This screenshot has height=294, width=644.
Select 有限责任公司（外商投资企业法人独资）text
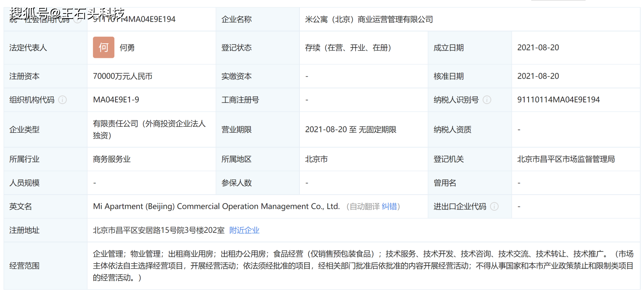click(149, 130)
